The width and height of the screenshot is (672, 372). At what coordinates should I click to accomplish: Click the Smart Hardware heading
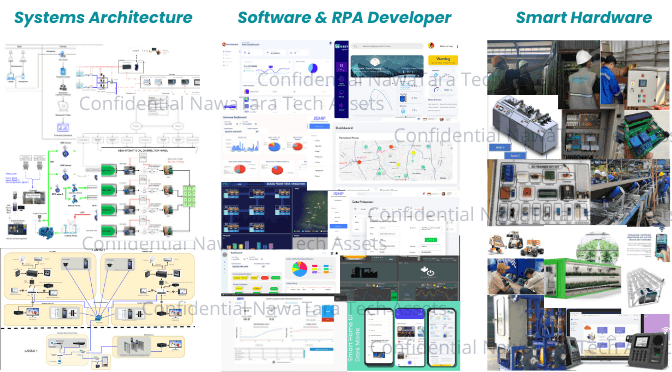tap(583, 18)
